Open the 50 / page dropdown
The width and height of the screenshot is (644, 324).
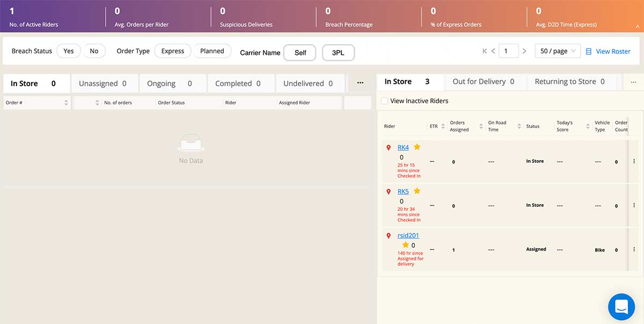[x=558, y=51]
